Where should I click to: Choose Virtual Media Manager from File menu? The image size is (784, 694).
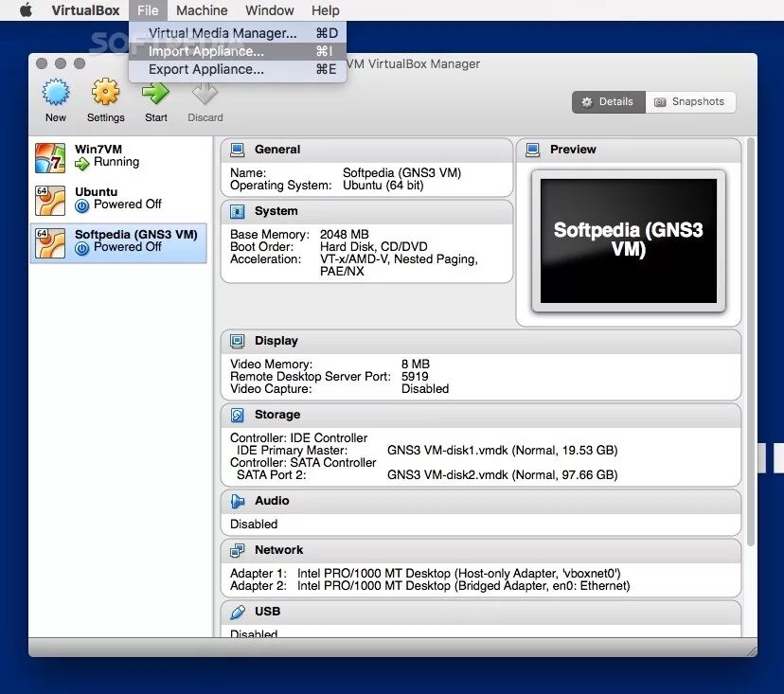click(238, 33)
